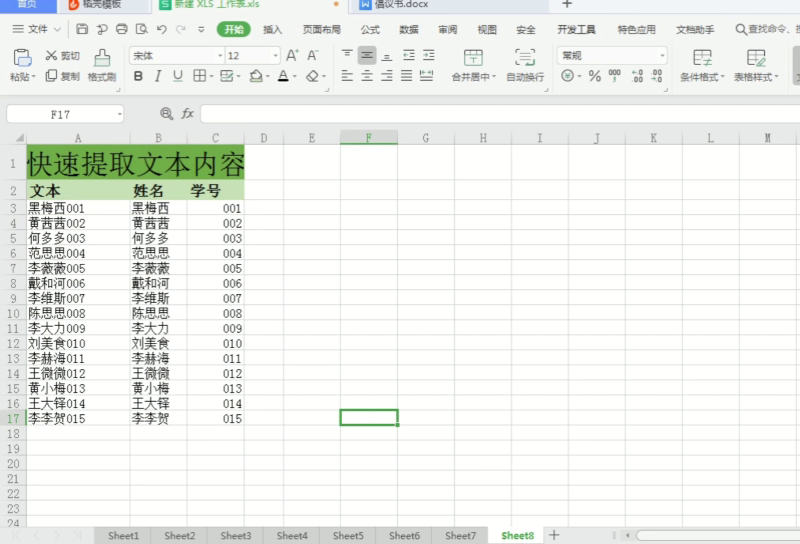Click the 文件 menu button

click(x=37, y=29)
